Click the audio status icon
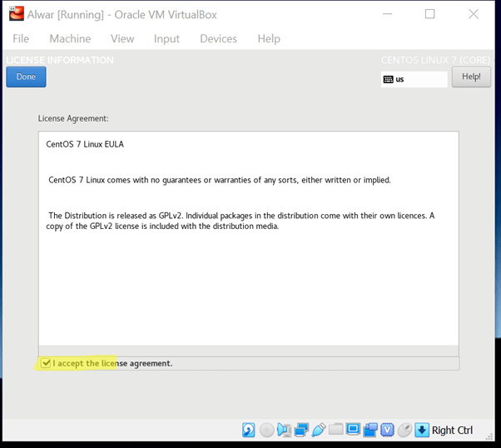This screenshot has height=448, width=501. coord(284,430)
